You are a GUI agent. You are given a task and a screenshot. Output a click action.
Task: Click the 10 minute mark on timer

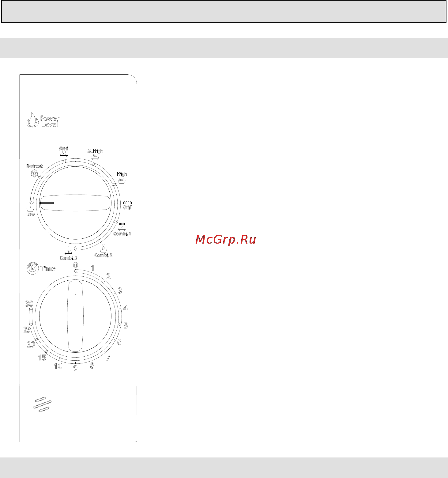coord(58,366)
